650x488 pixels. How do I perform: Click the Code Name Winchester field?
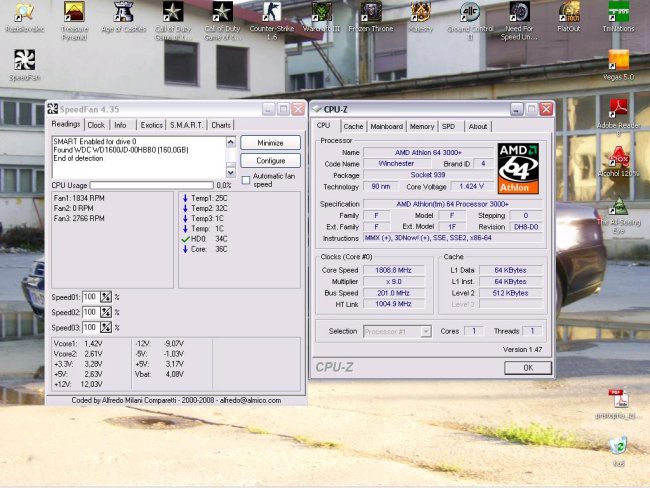(396, 164)
